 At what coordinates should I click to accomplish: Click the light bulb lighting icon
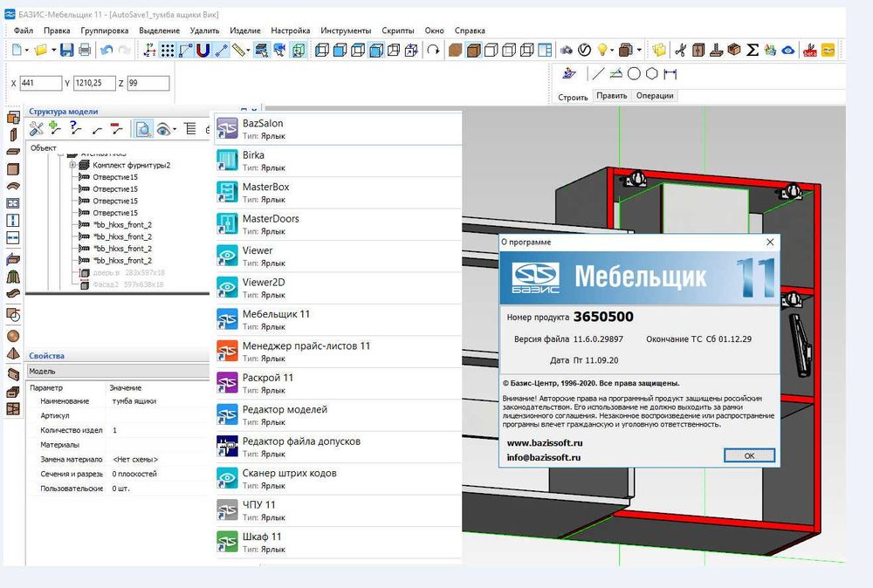click(601, 50)
